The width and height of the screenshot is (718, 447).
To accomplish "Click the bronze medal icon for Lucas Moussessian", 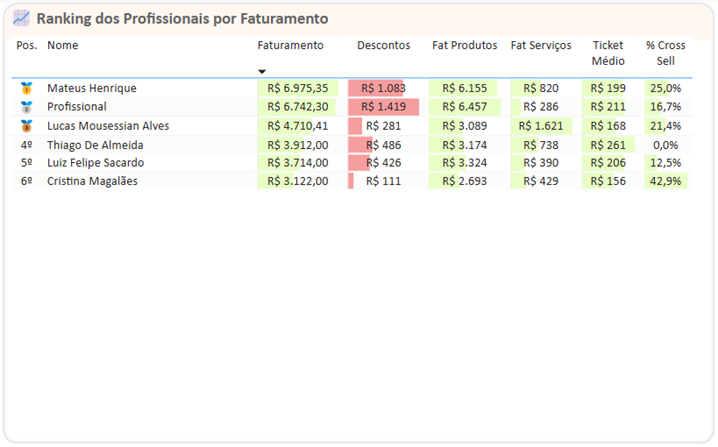I will pyautogui.click(x=27, y=126).
